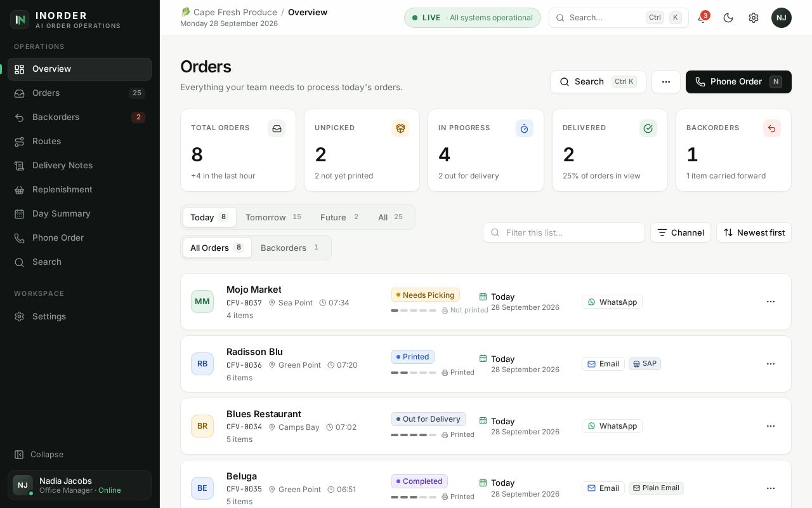Viewport: 812px width, 508px height.
Task: Select the Today tab
Action: (x=209, y=217)
